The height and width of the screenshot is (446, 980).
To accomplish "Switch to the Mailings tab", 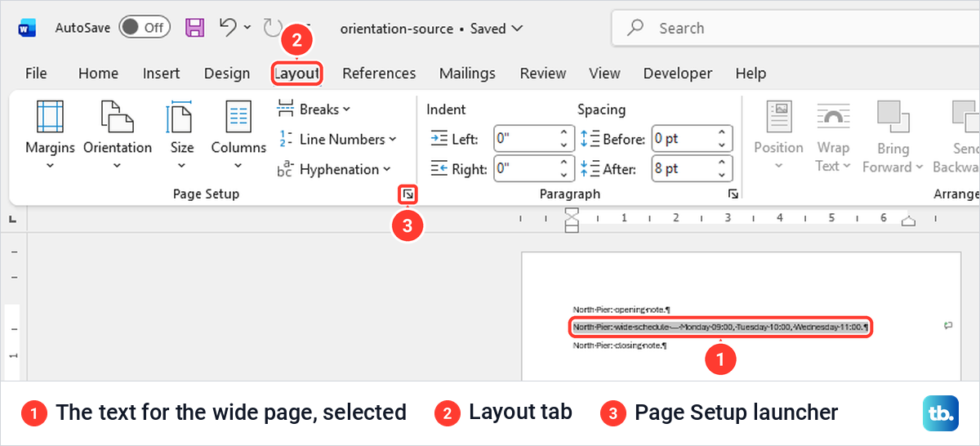I will click(x=467, y=73).
